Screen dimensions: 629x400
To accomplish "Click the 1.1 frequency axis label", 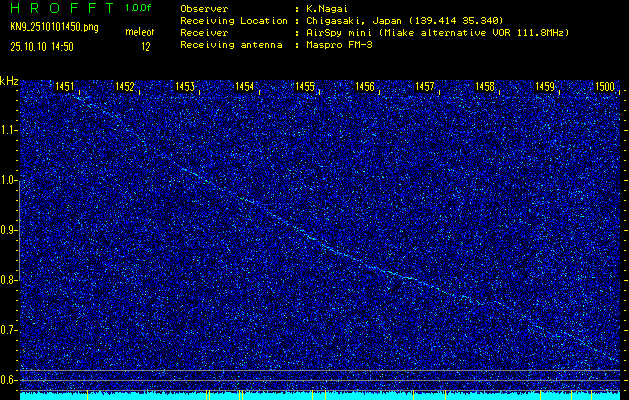I will pyautogui.click(x=9, y=130).
